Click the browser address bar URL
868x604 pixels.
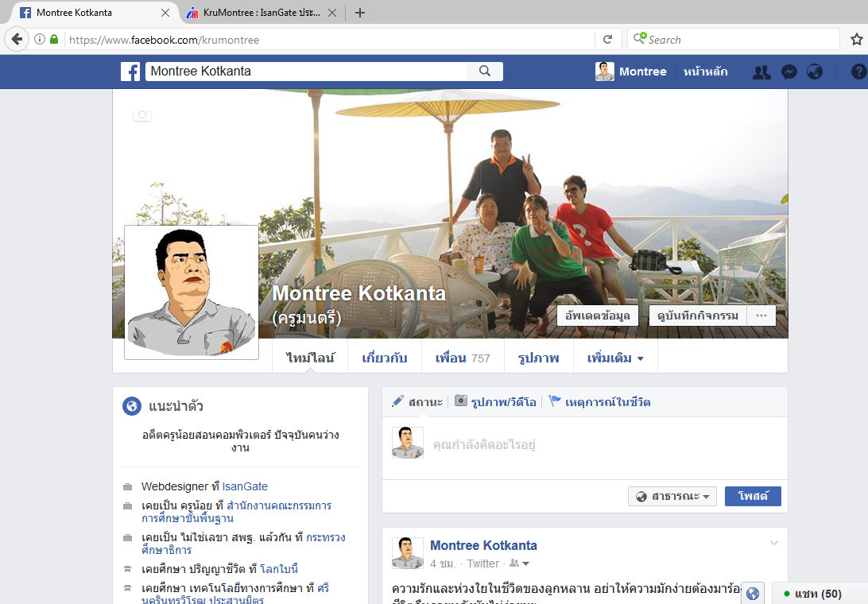point(329,40)
